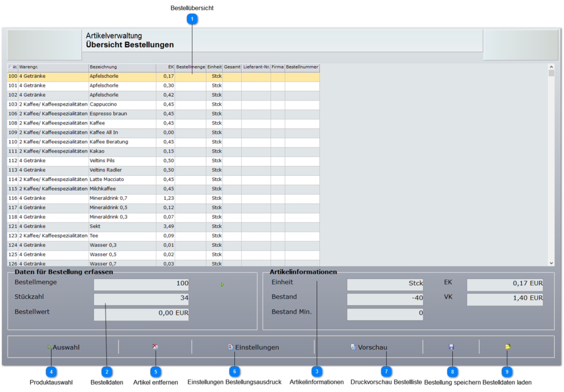Select the Espresso braun row
564x392 pixels.
coord(163,114)
